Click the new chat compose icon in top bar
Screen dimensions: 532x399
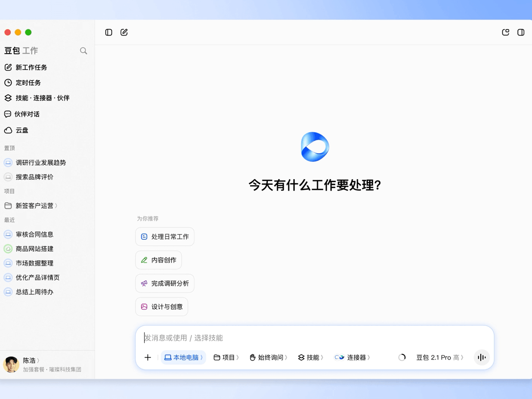point(124,32)
